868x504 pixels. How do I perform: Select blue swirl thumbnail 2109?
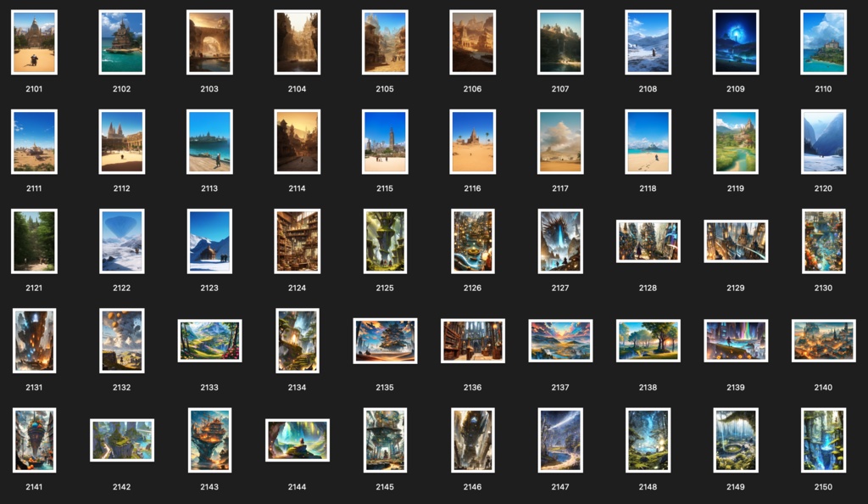pos(736,42)
